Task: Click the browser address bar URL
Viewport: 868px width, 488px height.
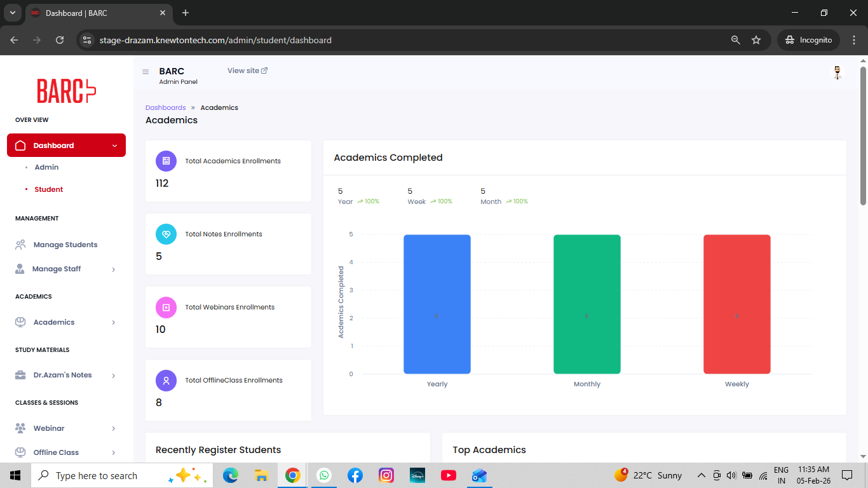Action: click(215, 40)
